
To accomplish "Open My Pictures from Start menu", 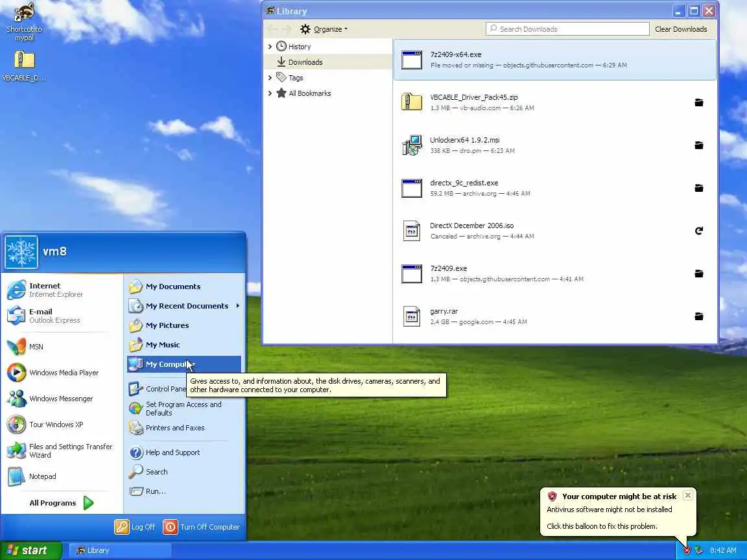I will (184, 325).
